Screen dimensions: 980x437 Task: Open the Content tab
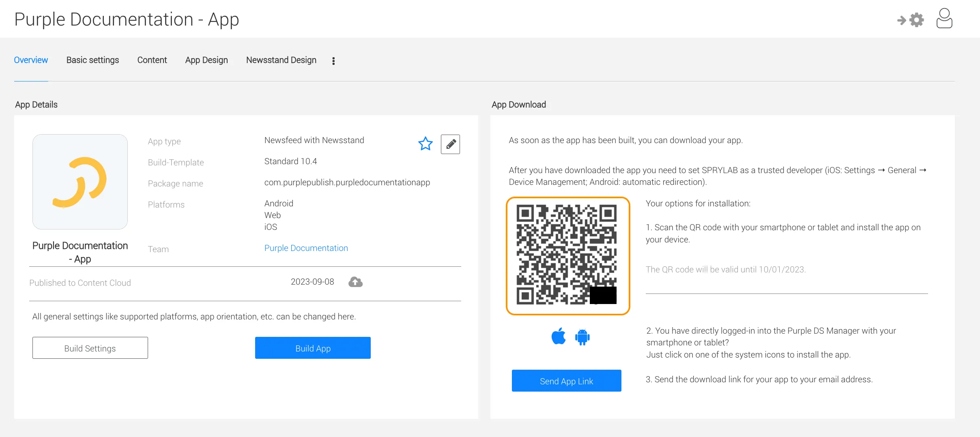tap(152, 60)
